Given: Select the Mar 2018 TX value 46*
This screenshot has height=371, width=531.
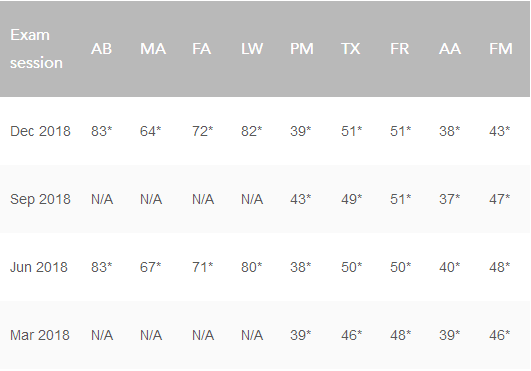Looking at the screenshot, I should 351,335.
